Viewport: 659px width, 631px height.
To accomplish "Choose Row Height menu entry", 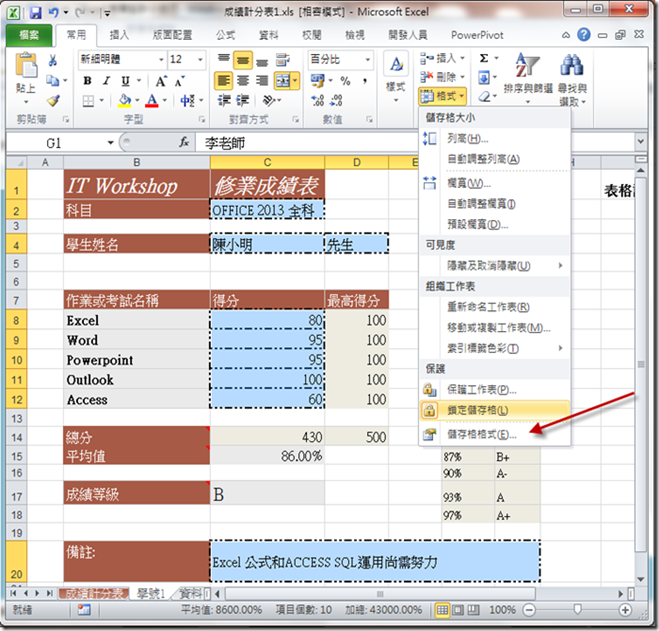I will (x=495, y=138).
